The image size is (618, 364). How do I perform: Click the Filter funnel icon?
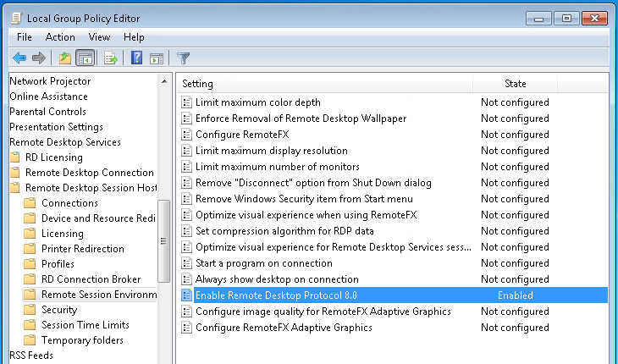click(x=183, y=58)
